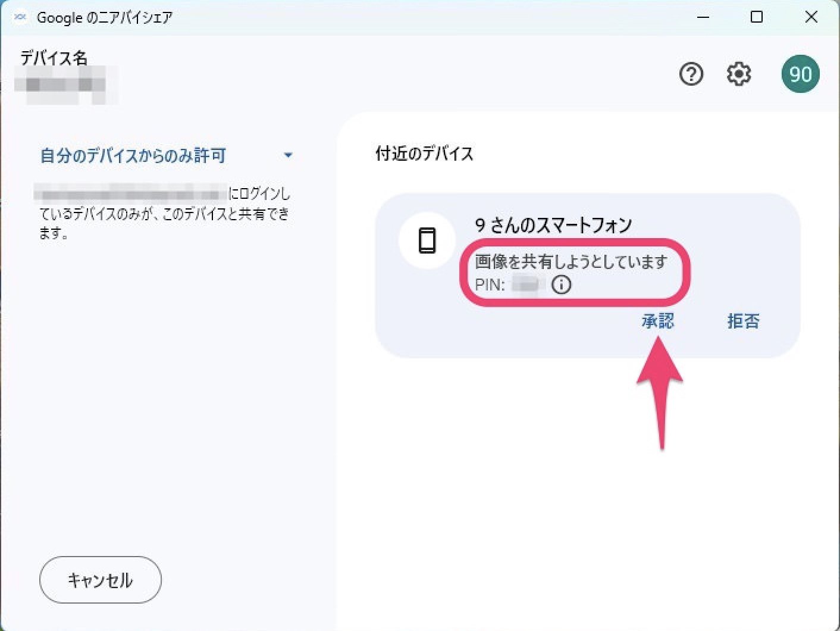
Task: Open settings with the gear icon
Action: pyautogui.click(x=738, y=74)
